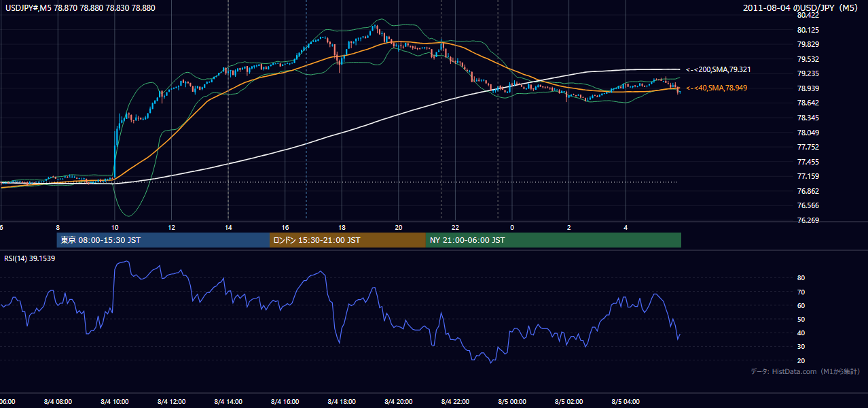The image size is (868, 408).
Task: Click price scale value 78.939
Action: click(x=808, y=88)
